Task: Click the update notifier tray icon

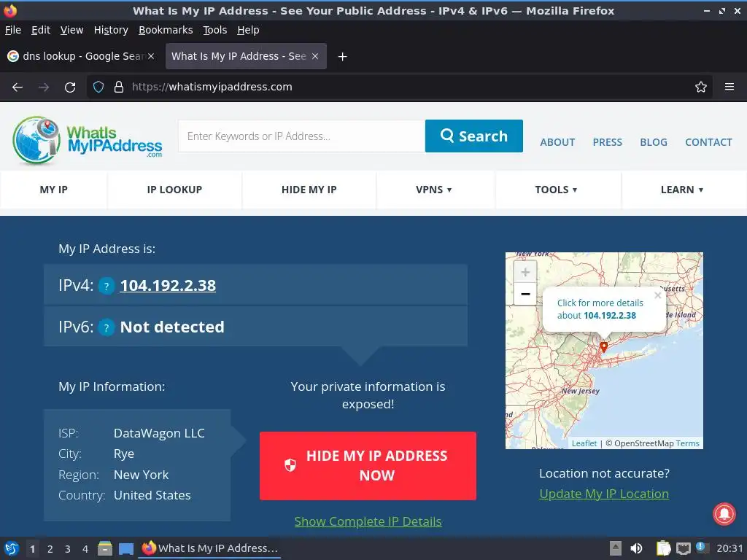Action: pyautogui.click(x=701, y=548)
